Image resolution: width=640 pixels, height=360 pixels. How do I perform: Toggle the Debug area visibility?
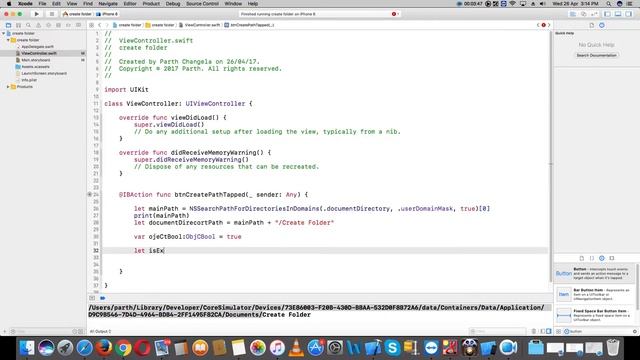[x=618, y=14]
